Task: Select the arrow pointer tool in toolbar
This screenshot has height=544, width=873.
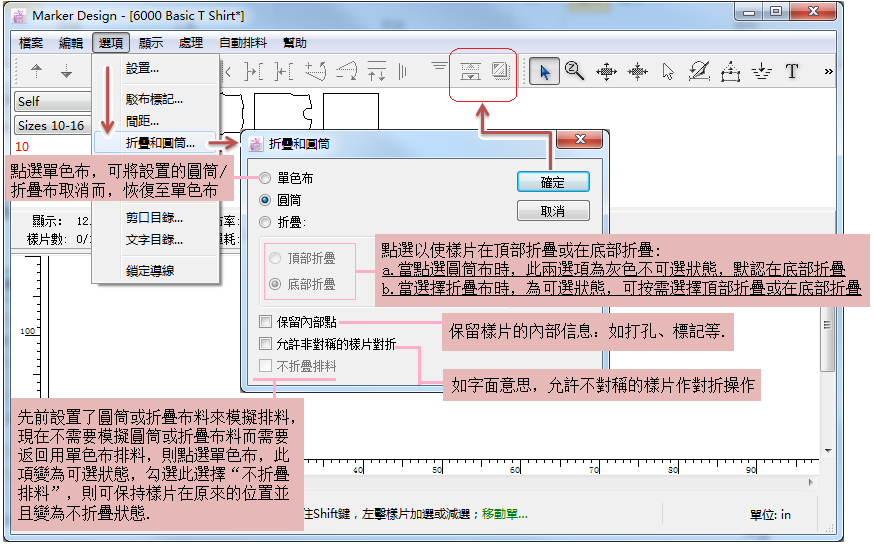Action: click(x=543, y=71)
